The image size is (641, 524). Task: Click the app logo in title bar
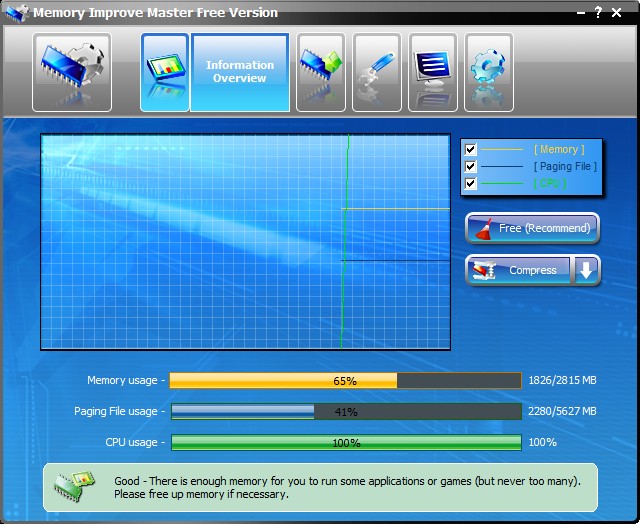point(16,13)
